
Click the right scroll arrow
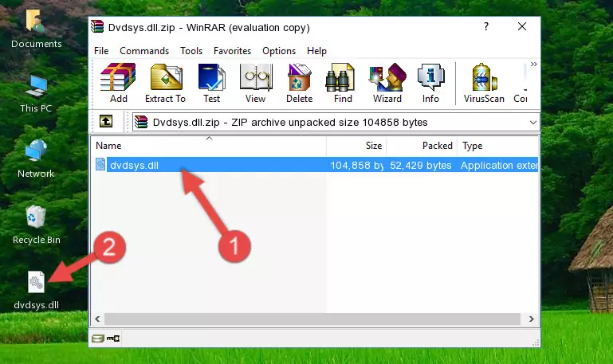coord(531,319)
